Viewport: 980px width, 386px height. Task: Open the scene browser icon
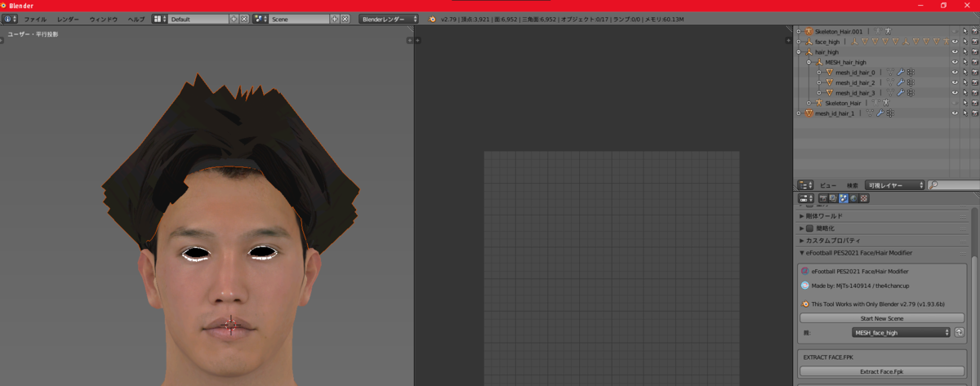tap(261, 19)
